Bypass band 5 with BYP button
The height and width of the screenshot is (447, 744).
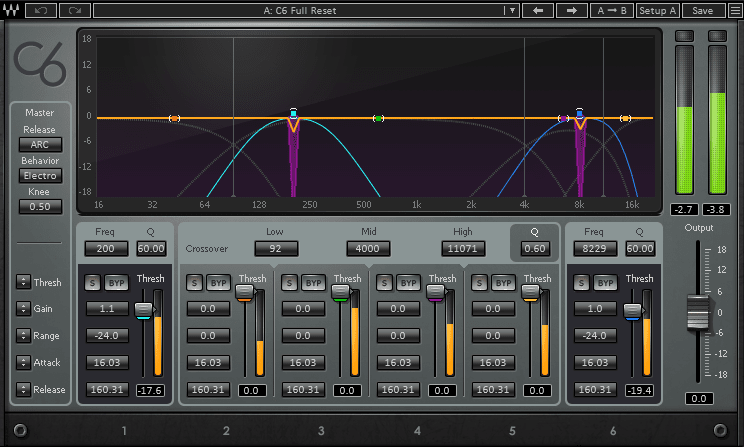pos(503,283)
